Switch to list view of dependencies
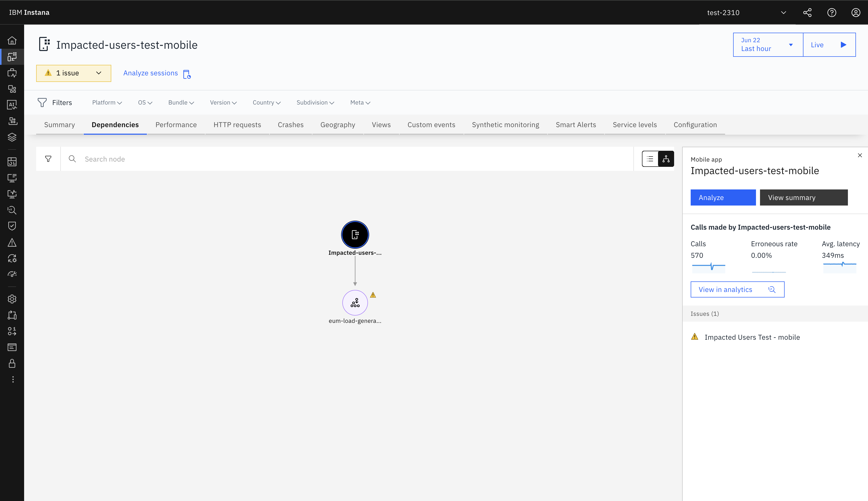The width and height of the screenshot is (868, 501). (x=650, y=159)
